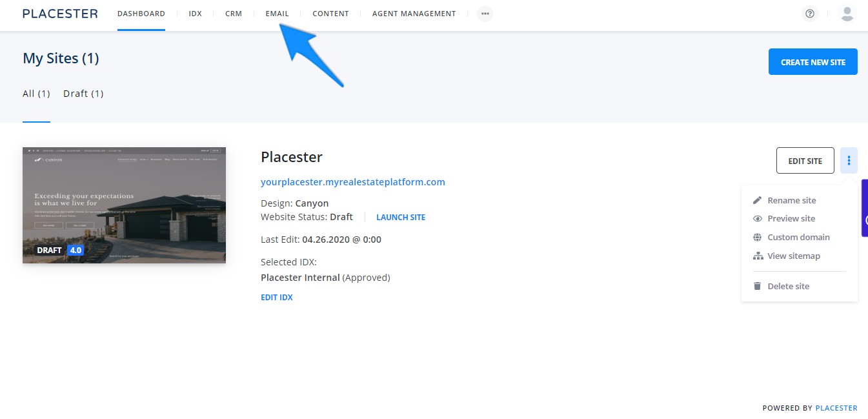
Task: Switch to the All (1) tab
Action: (36, 94)
